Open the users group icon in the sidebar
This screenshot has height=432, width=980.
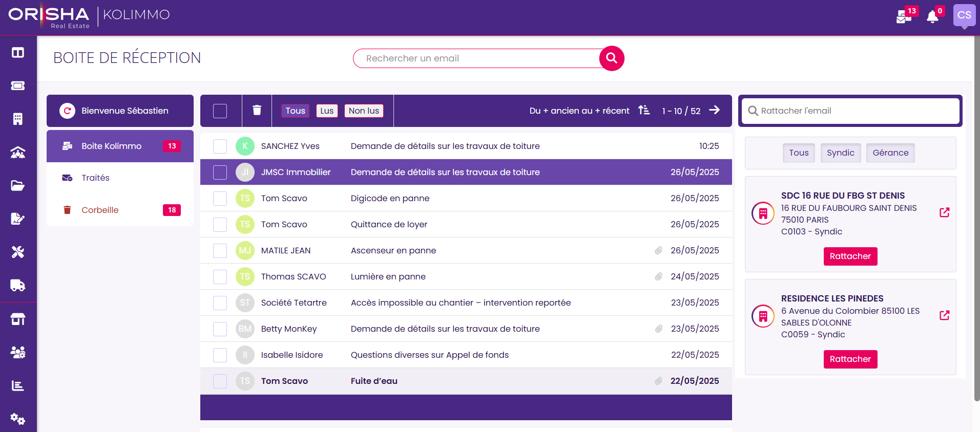pos(18,352)
